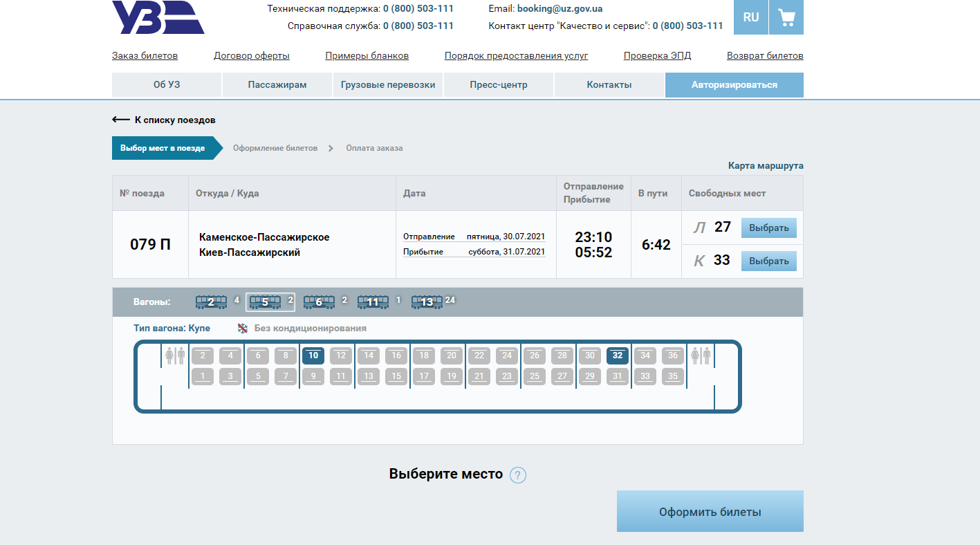Open the Возврат билетов link
The width and height of the screenshot is (980, 545).
pos(765,56)
